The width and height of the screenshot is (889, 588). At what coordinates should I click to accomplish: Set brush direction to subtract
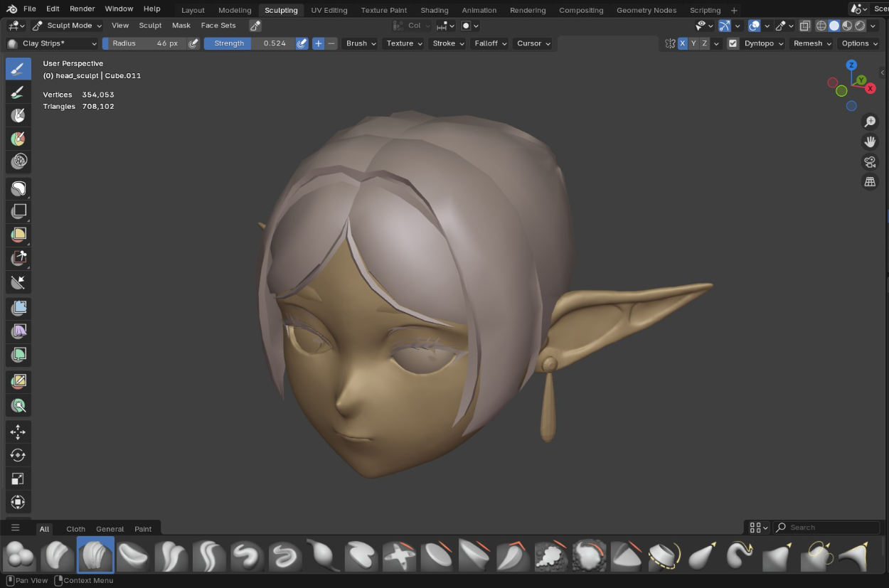pos(331,43)
